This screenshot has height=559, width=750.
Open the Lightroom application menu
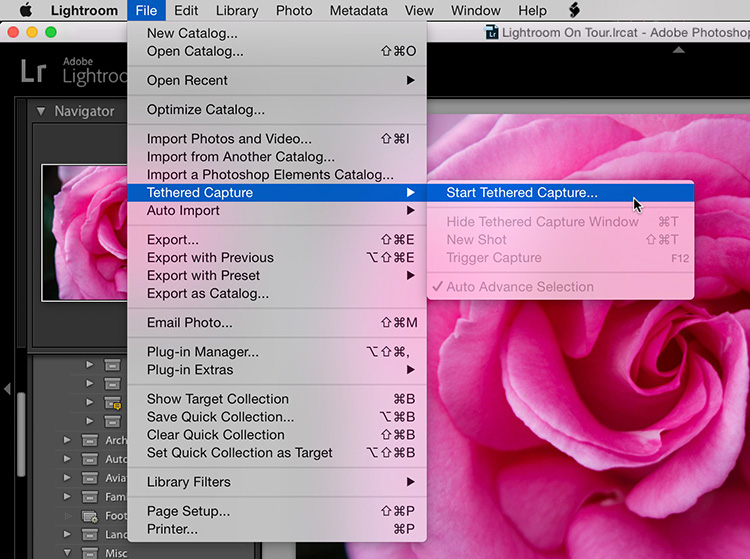click(x=84, y=10)
